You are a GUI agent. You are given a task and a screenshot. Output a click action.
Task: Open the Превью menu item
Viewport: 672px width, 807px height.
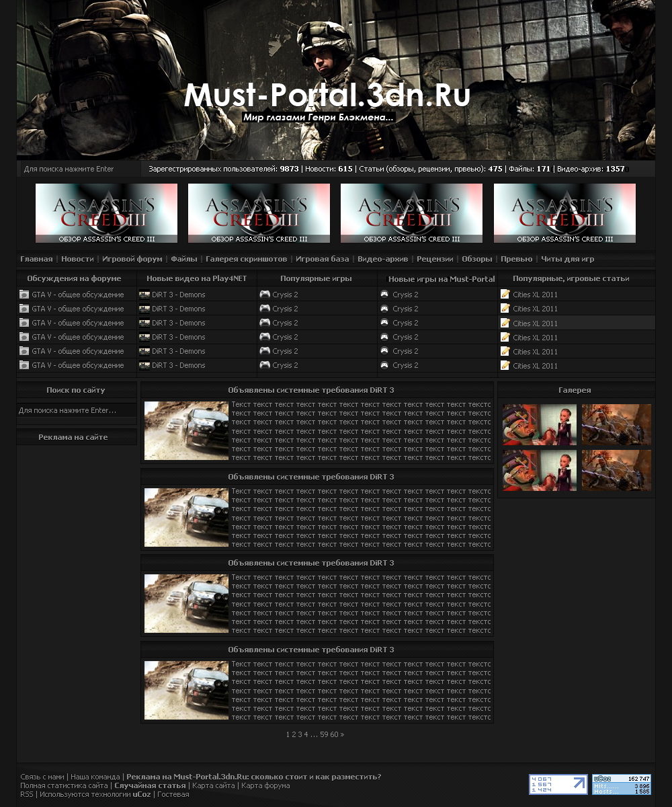(516, 259)
